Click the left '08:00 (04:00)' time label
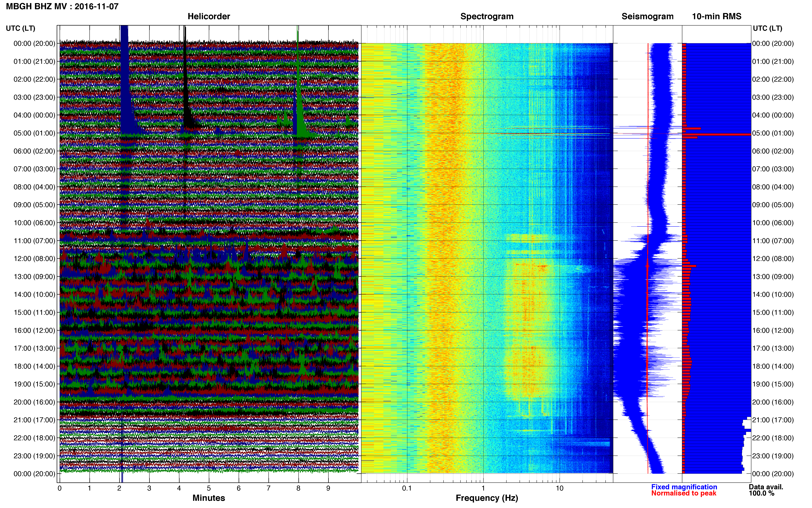 (x=34, y=187)
